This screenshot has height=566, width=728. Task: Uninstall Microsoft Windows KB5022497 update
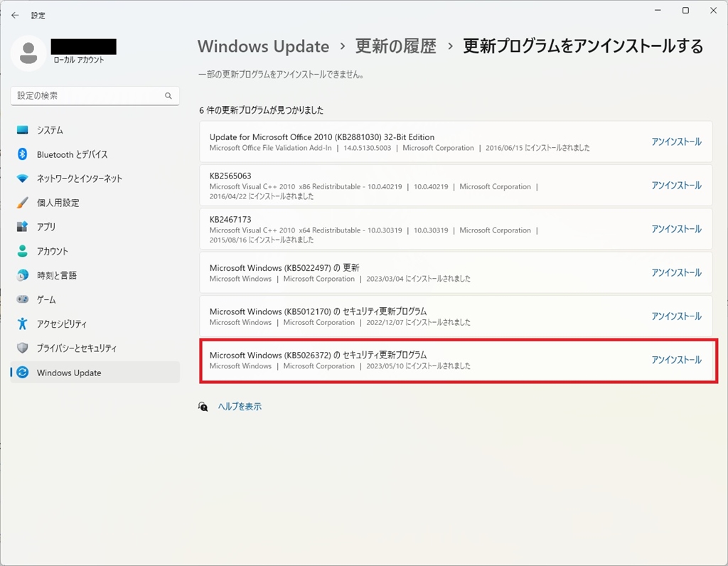676,272
